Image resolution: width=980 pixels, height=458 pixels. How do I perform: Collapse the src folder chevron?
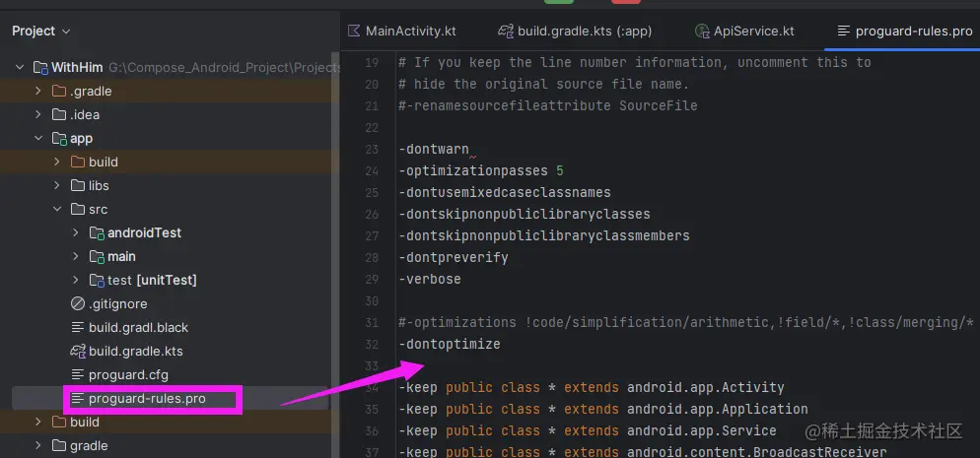pos(57,210)
